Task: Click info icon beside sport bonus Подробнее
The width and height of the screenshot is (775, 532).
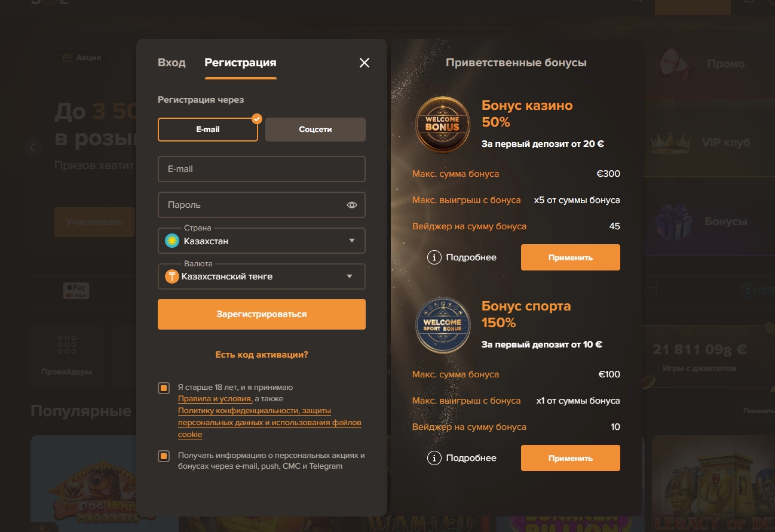Action: pyautogui.click(x=434, y=458)
